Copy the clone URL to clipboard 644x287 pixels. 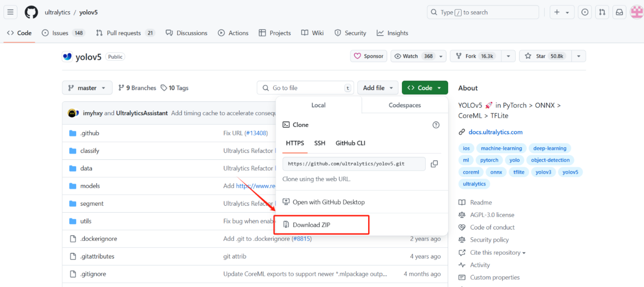click(434, 164)
